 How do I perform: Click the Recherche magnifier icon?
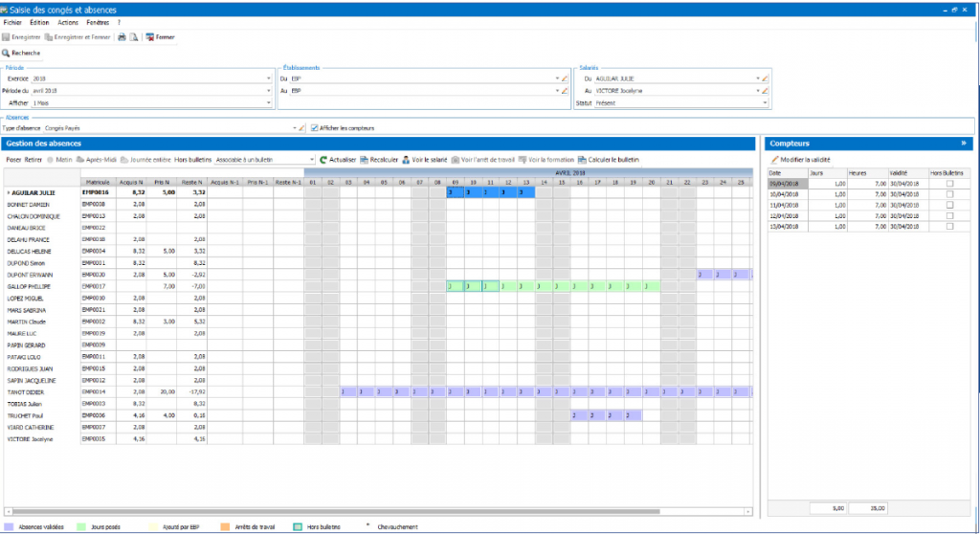pyautogui.click(x=6, y=54)
